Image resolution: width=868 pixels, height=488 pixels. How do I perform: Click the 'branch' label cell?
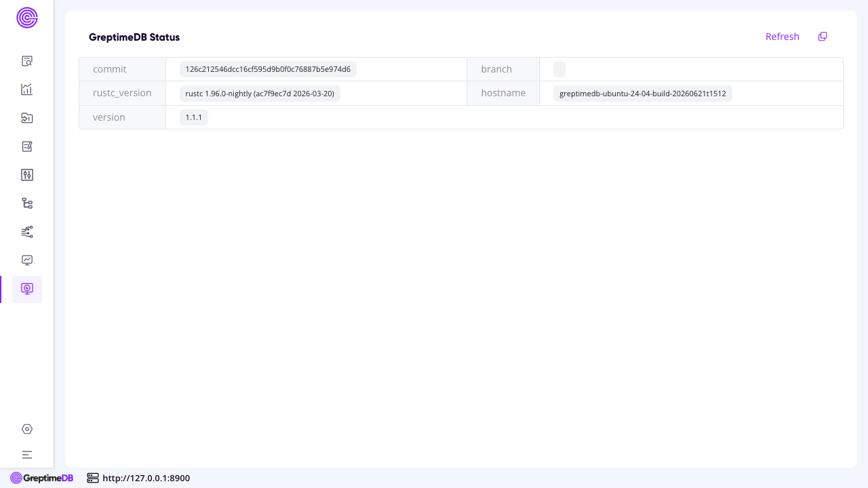[503, 69]
